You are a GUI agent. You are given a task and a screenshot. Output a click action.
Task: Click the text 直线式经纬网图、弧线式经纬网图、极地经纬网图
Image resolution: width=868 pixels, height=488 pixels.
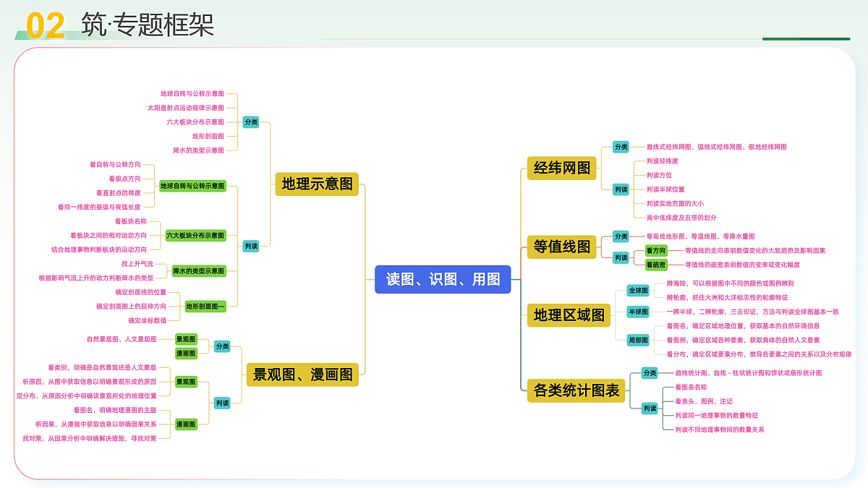pos(717,147)
